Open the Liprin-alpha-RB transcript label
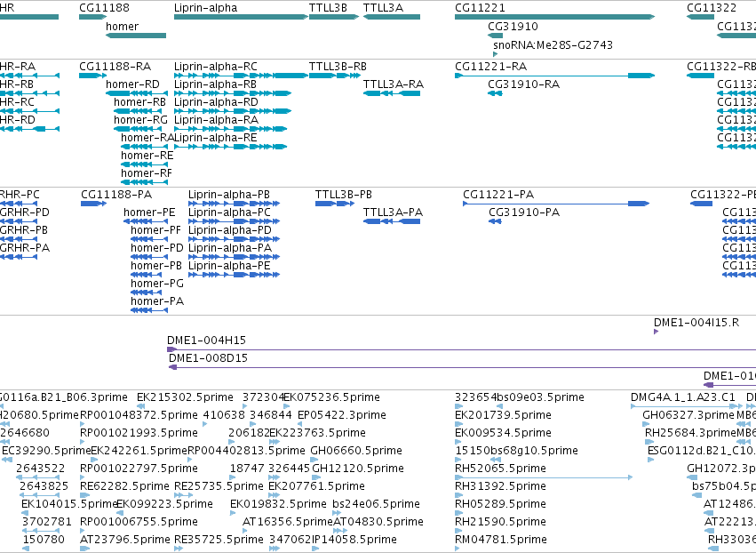Screen dimensions: 756x553 [x=215, y=84]
